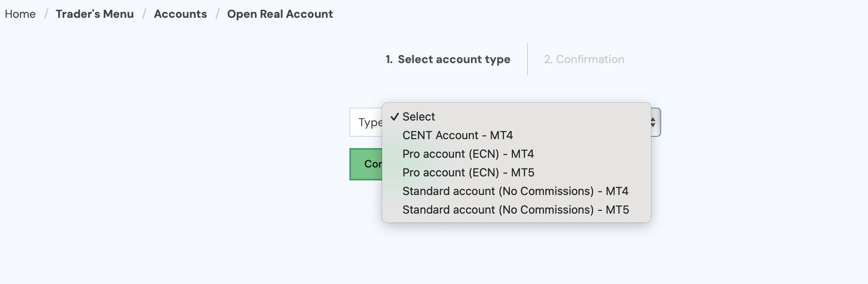Open Trader's Menu from the breadcrumb
This screenshot has width=868, height=284.
pos(95,14)
